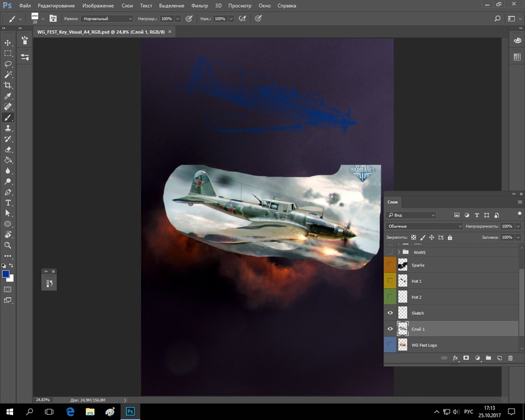Show the Sparks layer

(390, 265)
